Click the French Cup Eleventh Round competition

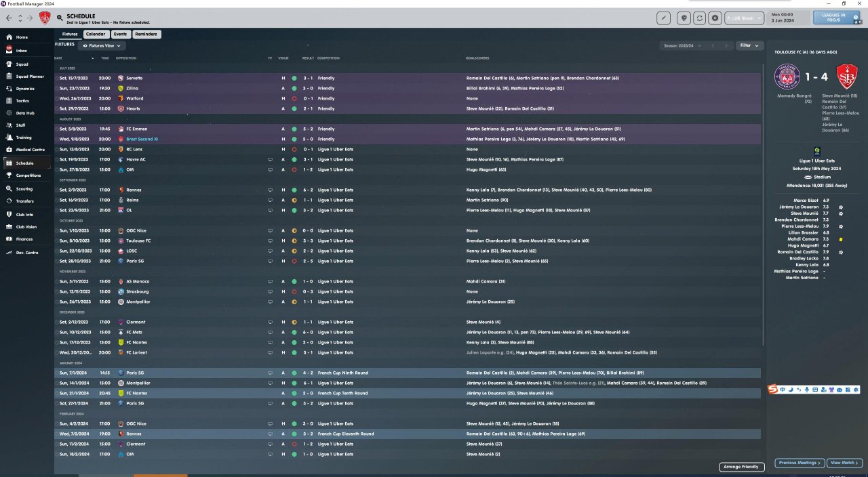345,434
